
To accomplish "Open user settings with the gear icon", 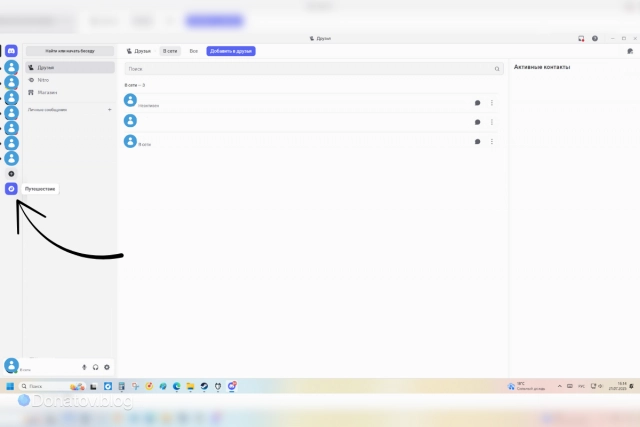I will click(x=107, y=367).
